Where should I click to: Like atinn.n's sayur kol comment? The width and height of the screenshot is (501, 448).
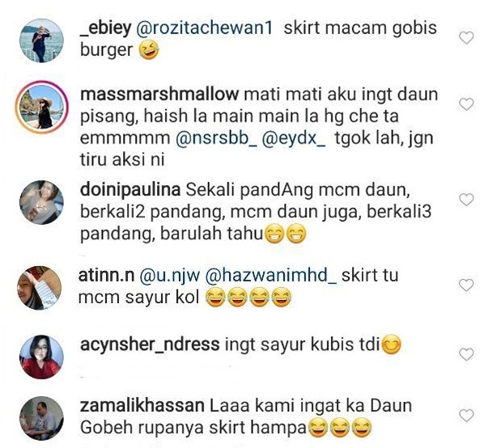pos(466,285)
